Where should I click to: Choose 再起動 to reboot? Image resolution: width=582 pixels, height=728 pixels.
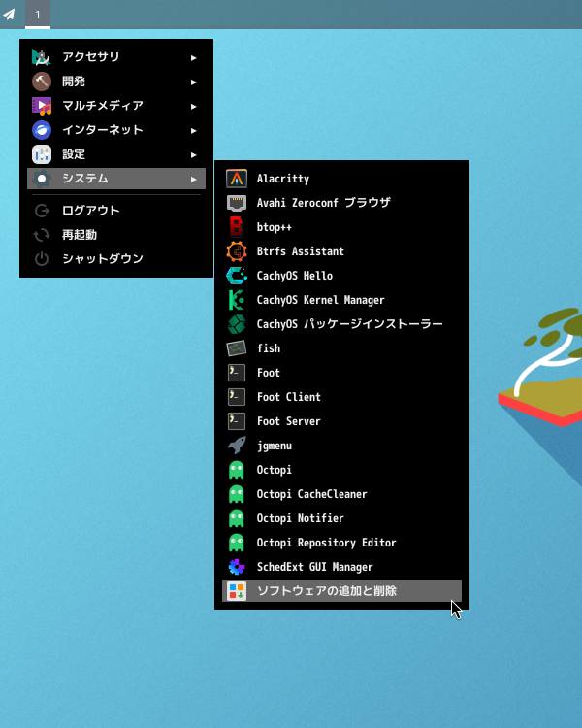pos(116,235)
